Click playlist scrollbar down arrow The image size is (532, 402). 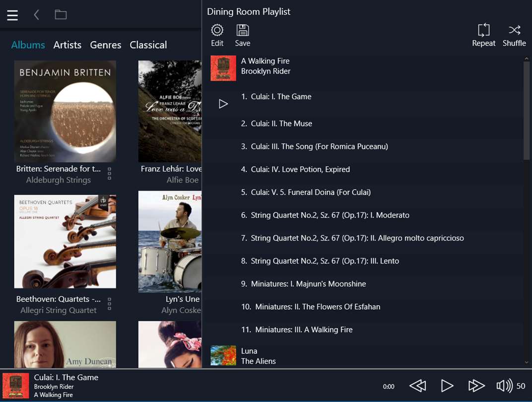[x=526, y=362]
